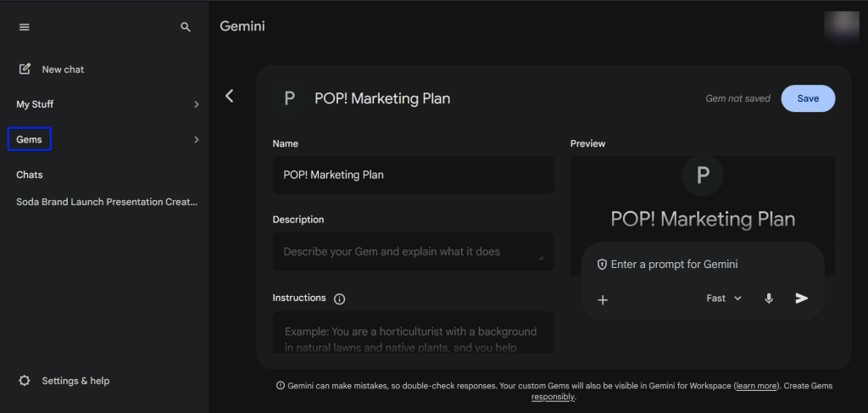Select Gems in the sidebar

[30, 139]
